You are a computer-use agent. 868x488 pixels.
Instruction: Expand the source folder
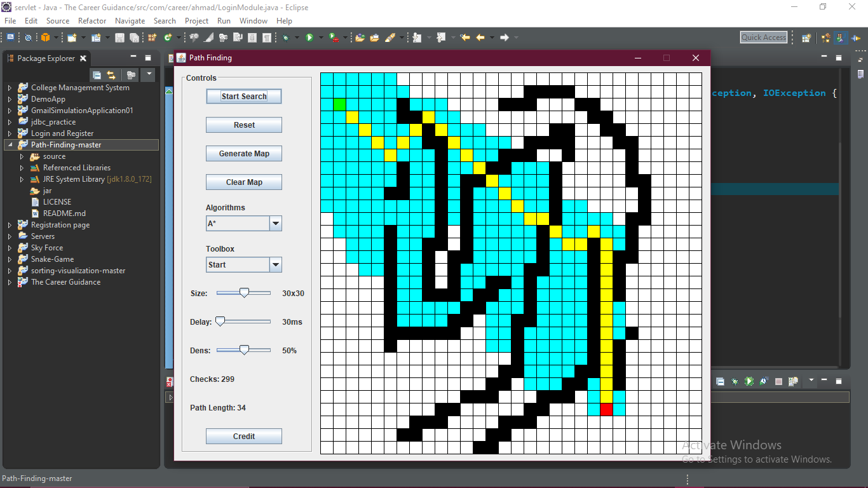tap(22, 156)
